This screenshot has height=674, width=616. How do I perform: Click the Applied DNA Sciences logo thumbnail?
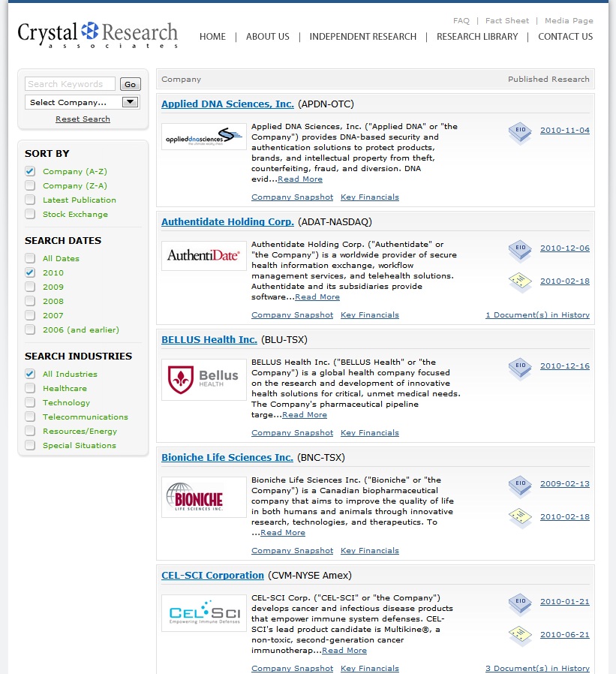pyautogui.click(x=203, y=137)
